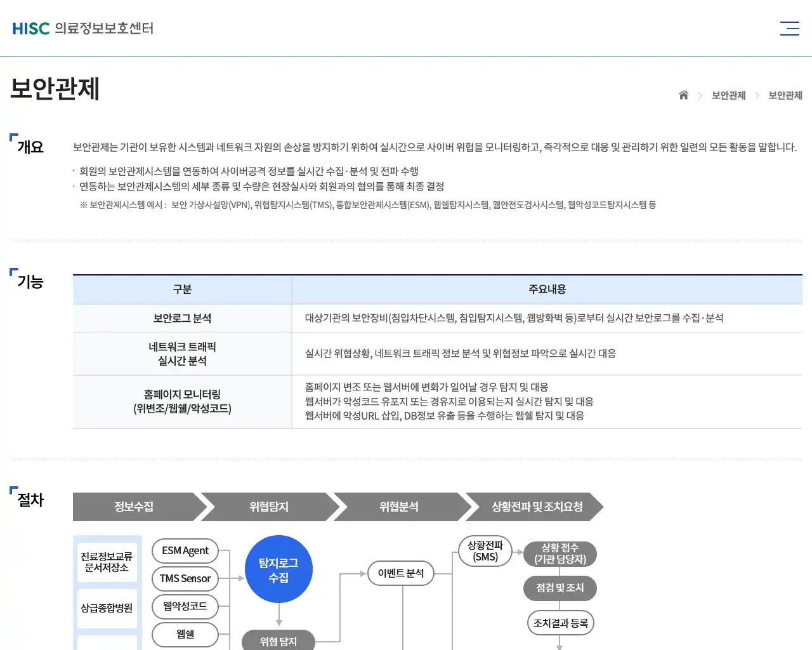Click the 웹쉘 node in the diagram

185,635
